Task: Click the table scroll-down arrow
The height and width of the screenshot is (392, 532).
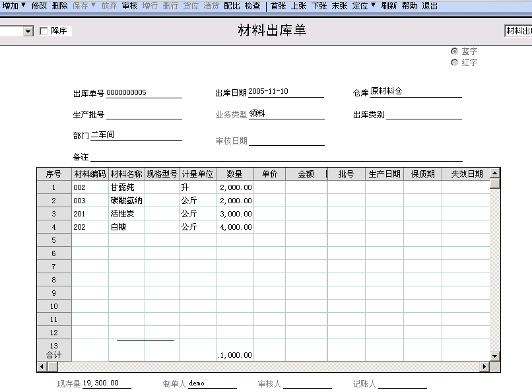Action: (495, 356)
